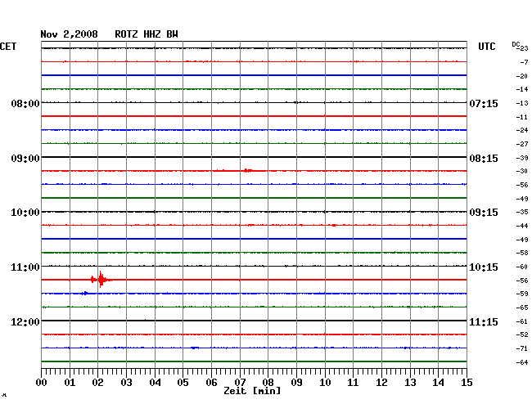Click the 'UTC' axis header
The height and width of the screenshot is (404, 532).
click(486, 47)
